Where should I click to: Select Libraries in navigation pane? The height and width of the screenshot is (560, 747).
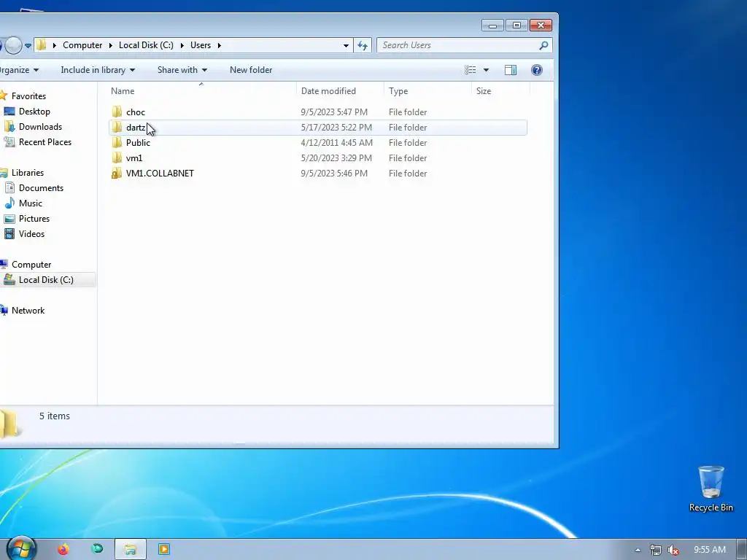point(27,173)
